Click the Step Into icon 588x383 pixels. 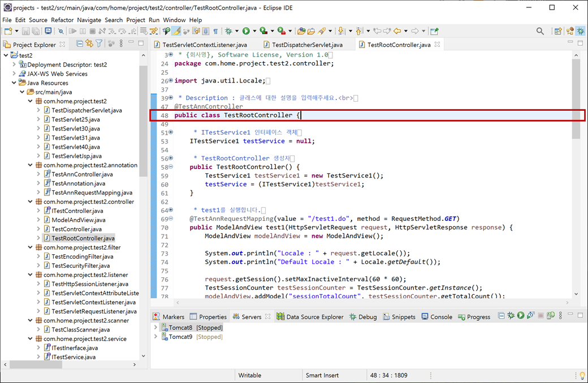[x=112, y=32]
